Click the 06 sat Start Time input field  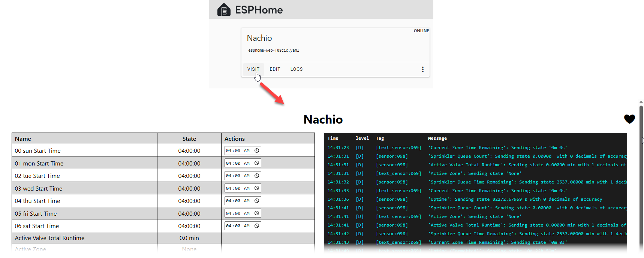pyautogui.click(x=243, y=226)
